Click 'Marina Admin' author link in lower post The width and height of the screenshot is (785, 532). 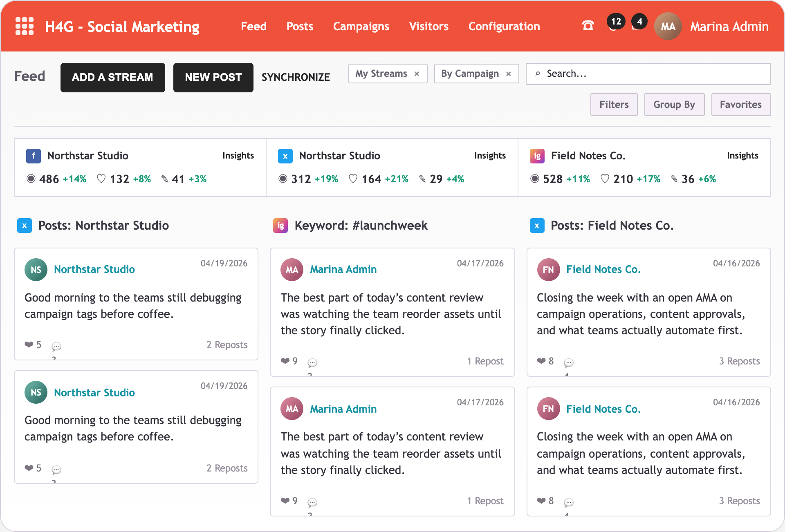[343, 409]
